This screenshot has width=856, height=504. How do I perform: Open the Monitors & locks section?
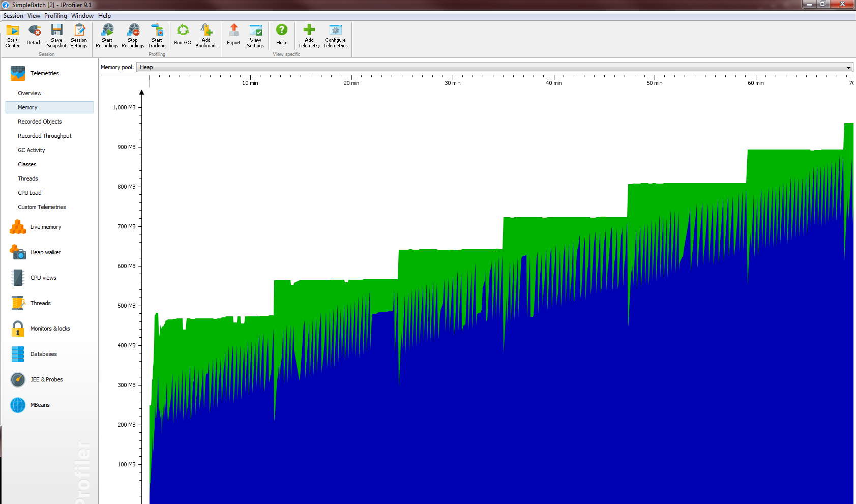click(x=50, y=329)
